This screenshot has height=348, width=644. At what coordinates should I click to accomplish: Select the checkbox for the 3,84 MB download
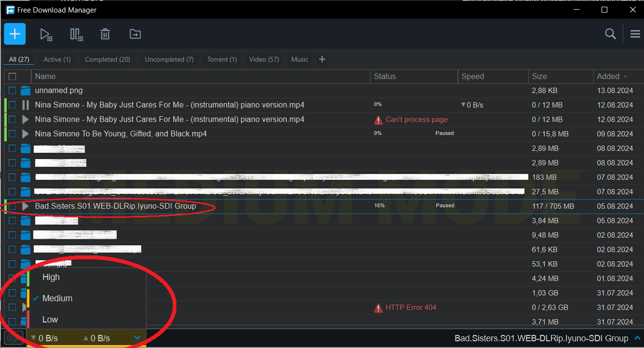pos(13,221)
